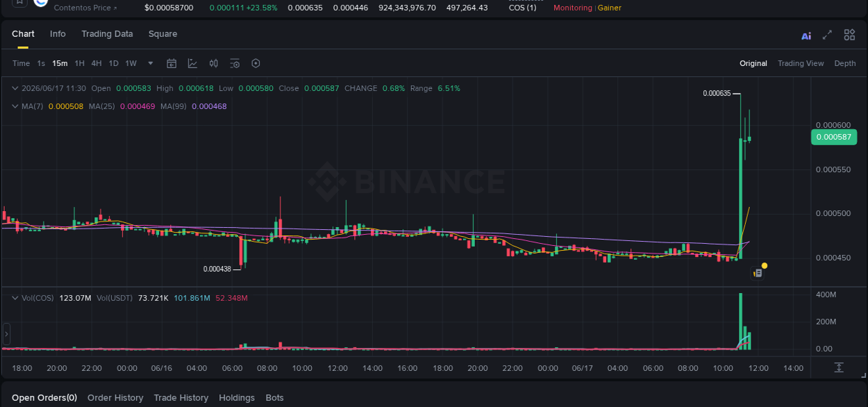Click the Monitoring tag label
The image size is (868, 407).
(x=573, y=8)
